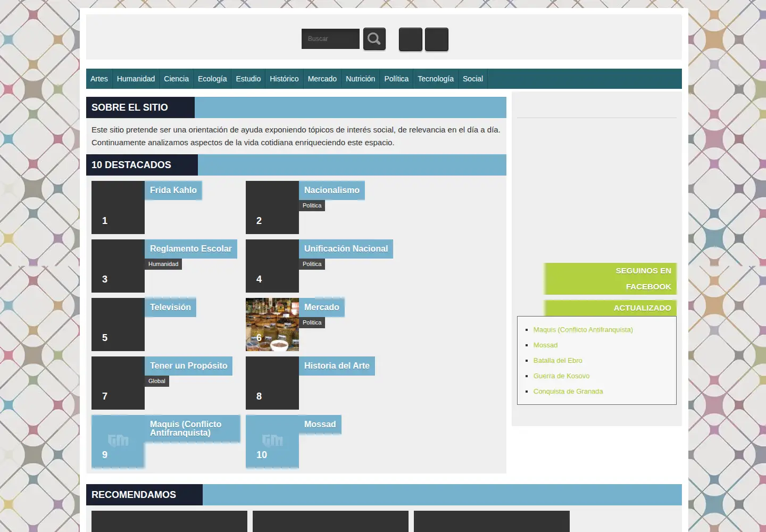Open Conquista de Granada link
The image size is (766, 532).
(568, 392)
